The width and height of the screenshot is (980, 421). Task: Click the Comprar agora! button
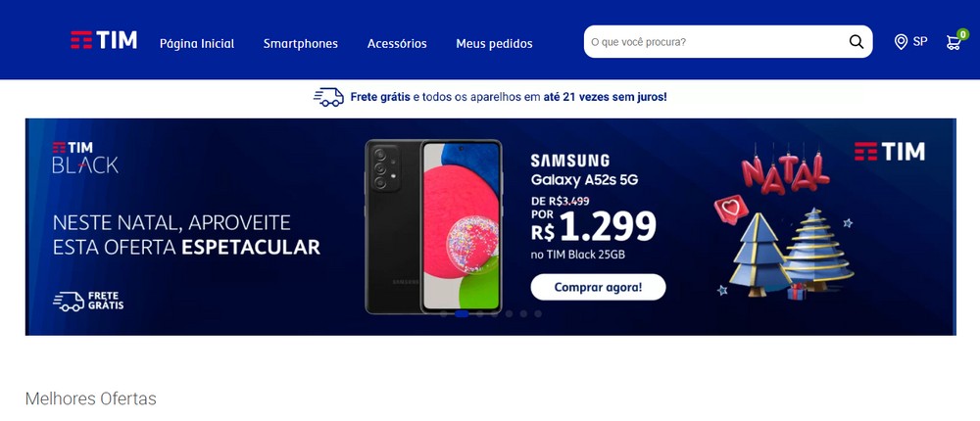click(x=598, y=287)
